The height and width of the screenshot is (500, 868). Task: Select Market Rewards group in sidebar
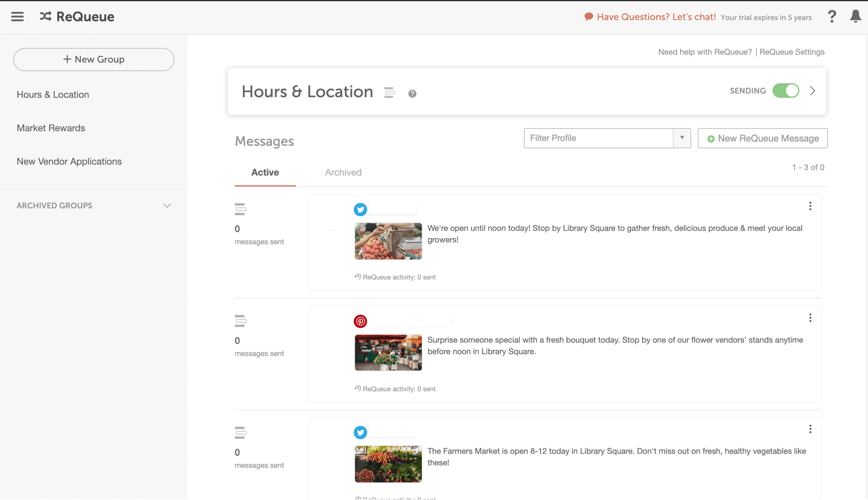pos(51,128)
